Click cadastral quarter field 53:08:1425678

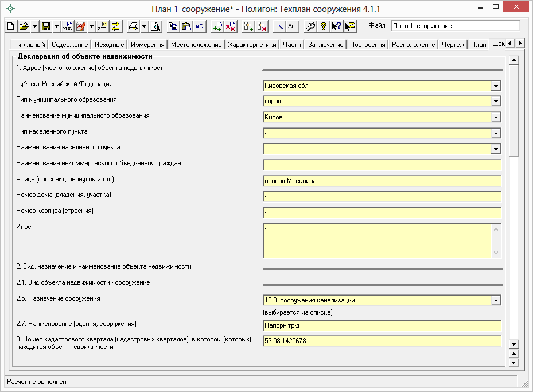point(382,341)
